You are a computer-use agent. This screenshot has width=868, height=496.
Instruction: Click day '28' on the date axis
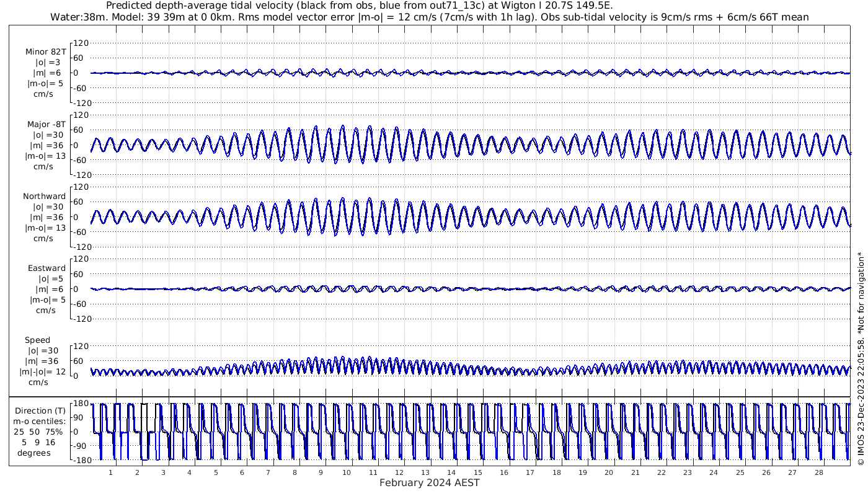tap(819, 472)
